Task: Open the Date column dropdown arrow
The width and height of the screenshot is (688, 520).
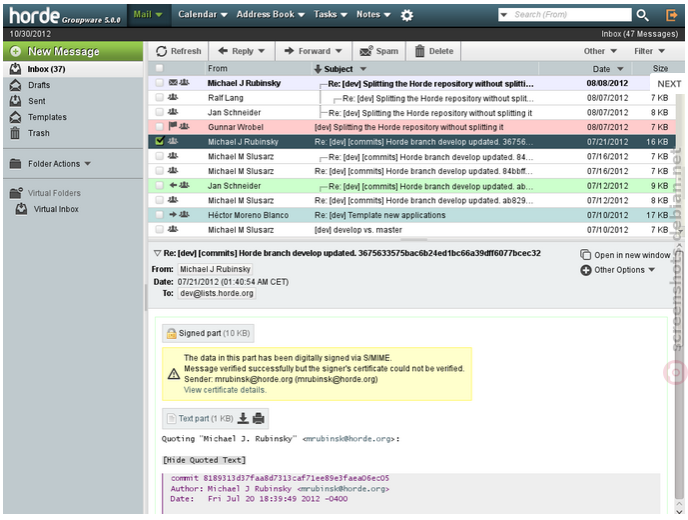Action: click(x=620, y=69)
